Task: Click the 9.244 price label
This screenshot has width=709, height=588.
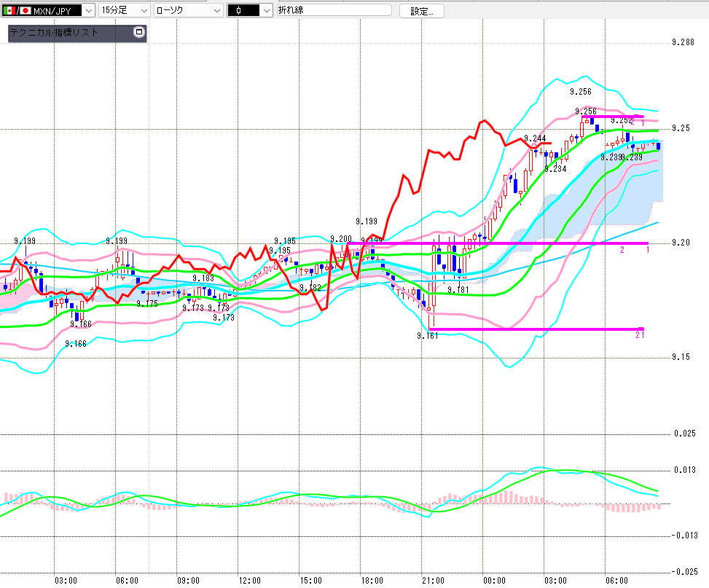Action: 535,138
